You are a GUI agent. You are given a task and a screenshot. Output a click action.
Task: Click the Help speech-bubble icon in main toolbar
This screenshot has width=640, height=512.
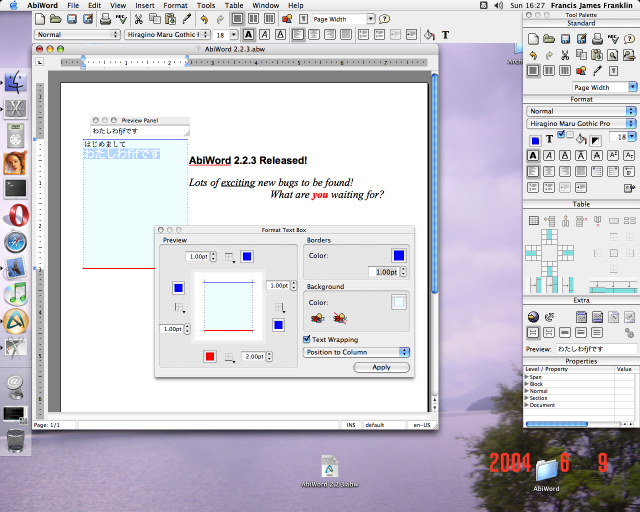pyautogui.click(x=384, y=19)
